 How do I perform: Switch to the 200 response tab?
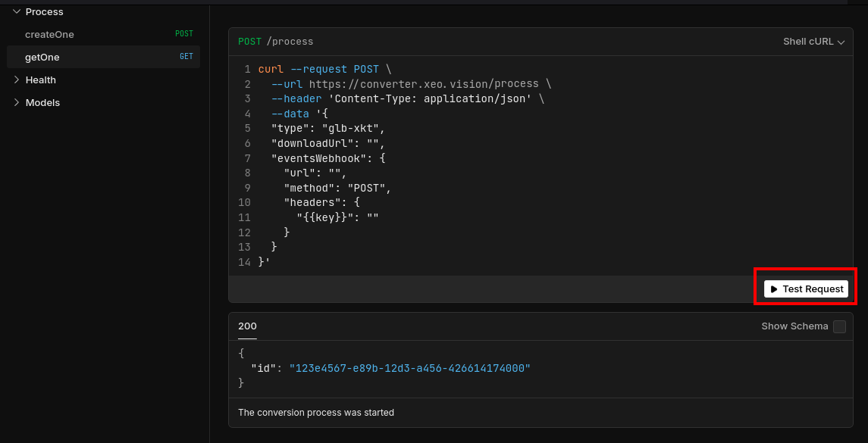tap(247, 326)
